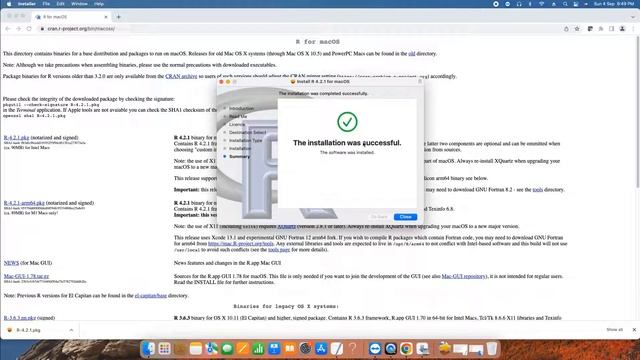Dismiss the downloads bar with the X
This screenshot has height=360, width=640.
click(x=634, y=329)
